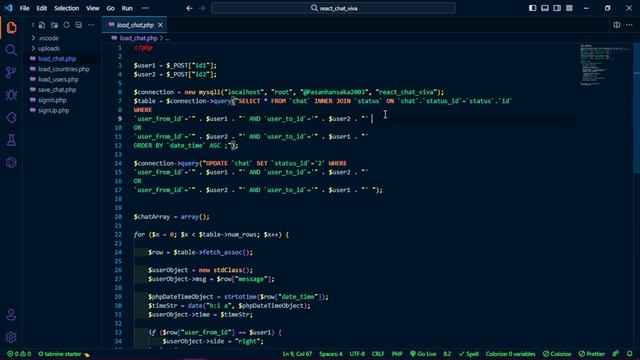Image resolution: width=640 pixels, height=360 pixels.
Task: Toggle the secondary sidebar layout
Action: click(557, 8)
